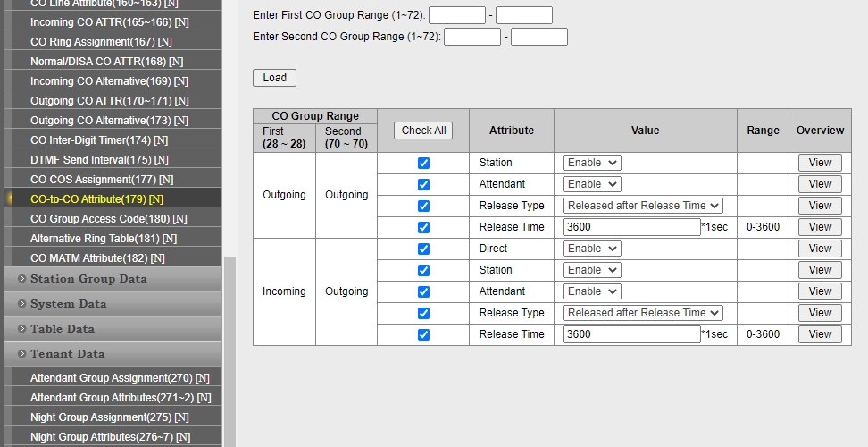Image resolution: width=868 pixels, height=447 pixels.
Task: Toggle the Incoming Direct attribute checkbox
Action: click(x=423, y=249)
